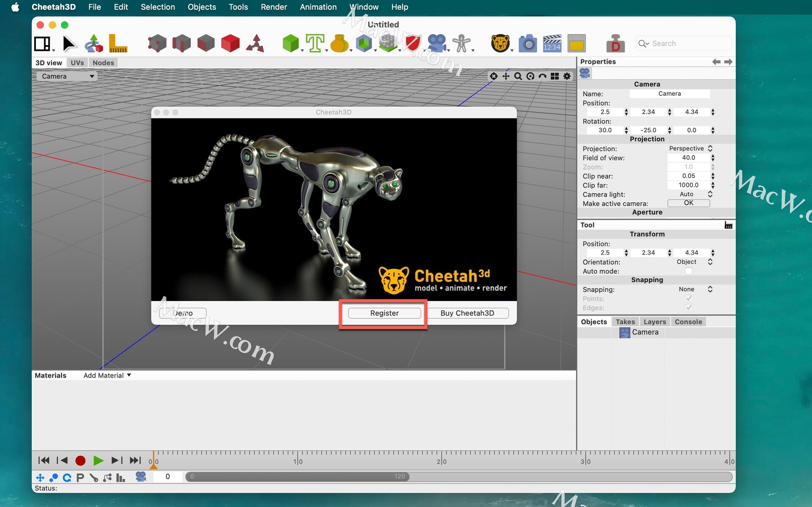The height and width of the screenshot is (507, 812).
Task: Click the Field of view stepper
Action: pyautogui.click(x=713, y=158)
